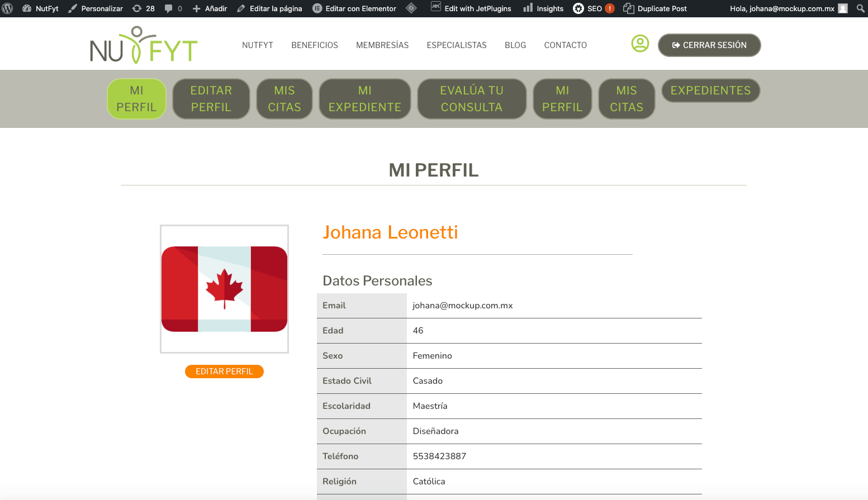Go to the ESPECIALISTAS page

457,45
